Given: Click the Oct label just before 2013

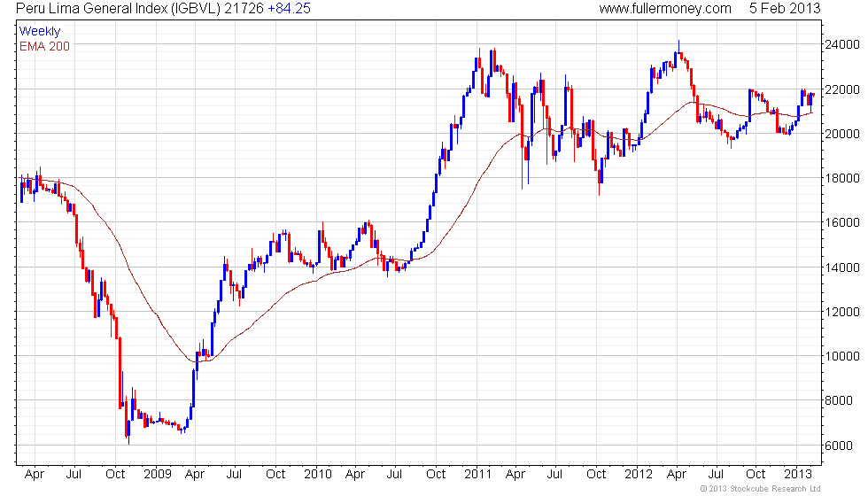Looking at the screenshot, I should tap(756, 475).
